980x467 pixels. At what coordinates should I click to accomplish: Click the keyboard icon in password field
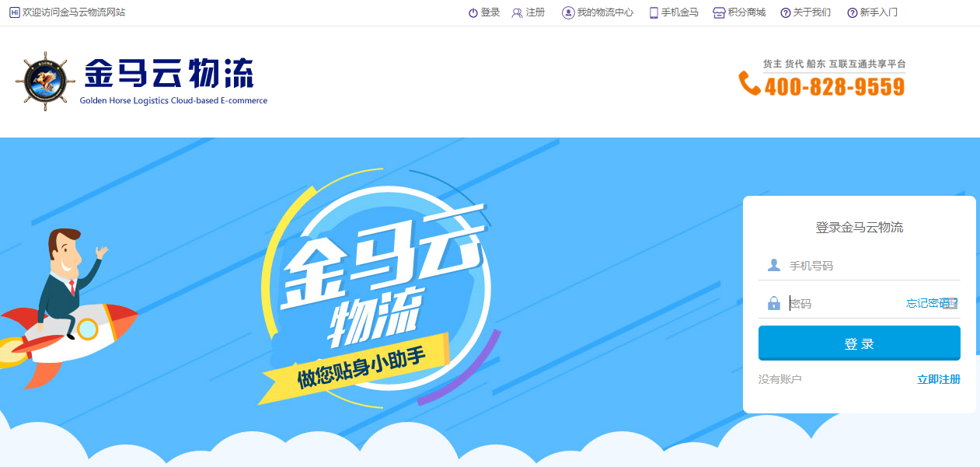pyautogui.click(x=950, y=303)
